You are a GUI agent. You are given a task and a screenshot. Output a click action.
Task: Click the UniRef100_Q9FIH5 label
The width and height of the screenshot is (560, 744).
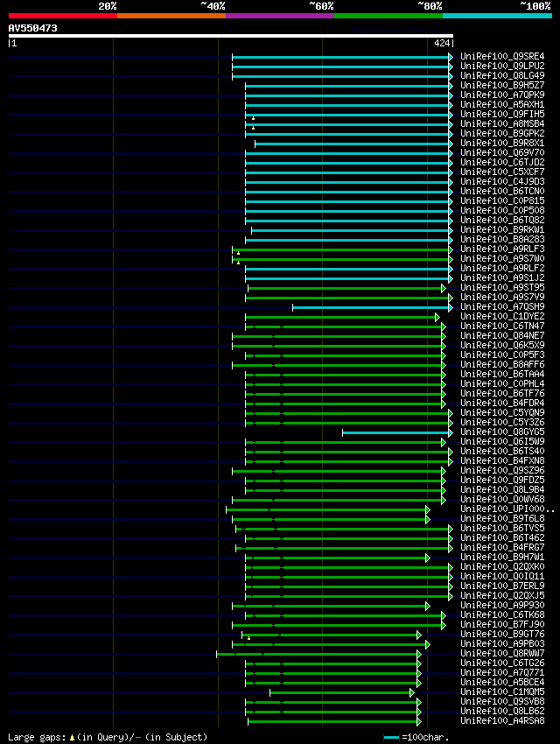click(502, 115)
